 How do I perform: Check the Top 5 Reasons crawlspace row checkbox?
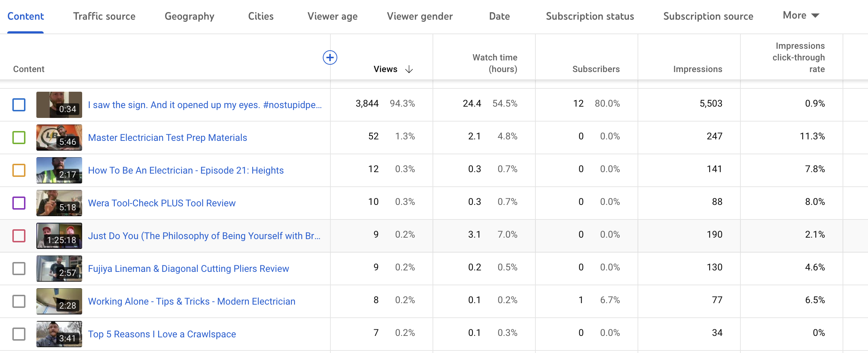(x=19, y=334)
